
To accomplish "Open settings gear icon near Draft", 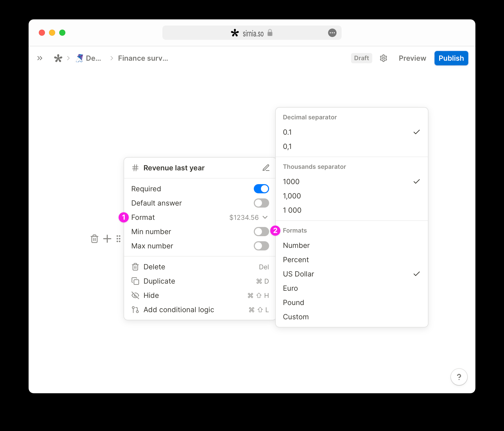I will 383,58.
